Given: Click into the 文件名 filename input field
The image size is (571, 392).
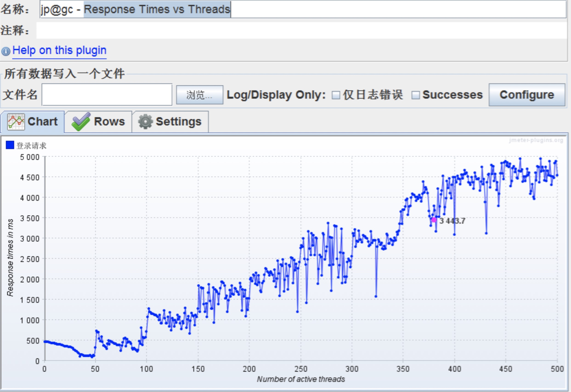Looking at the screenshot, I should click(x=107, y=95).
